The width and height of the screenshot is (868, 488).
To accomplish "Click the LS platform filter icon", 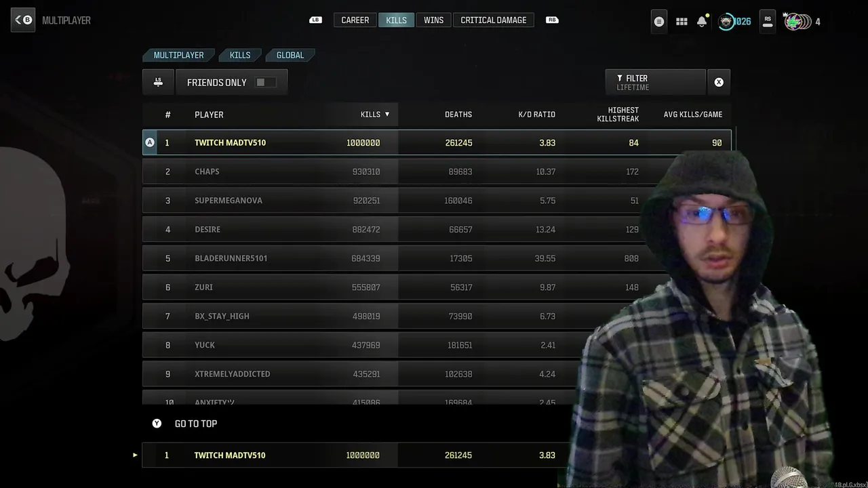I will (x=158, y=82).
